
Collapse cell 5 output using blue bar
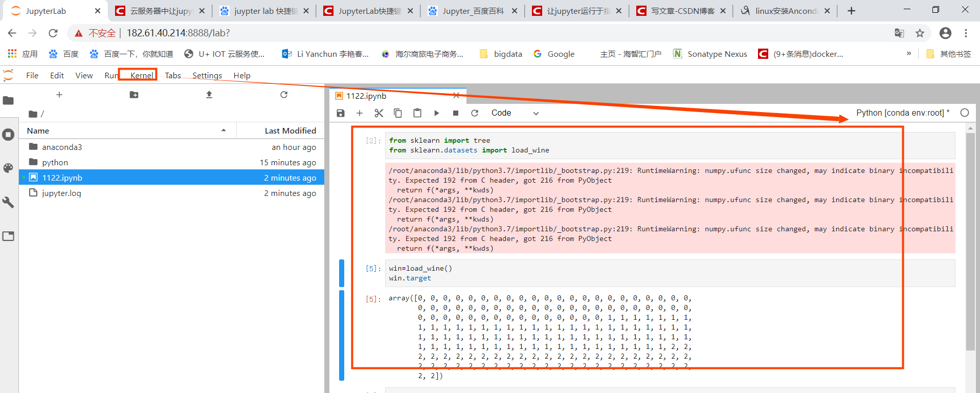tap(342, 336)
